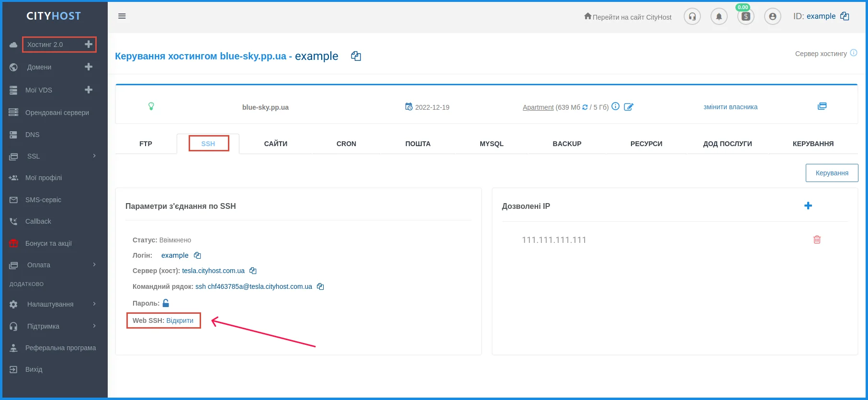Copy the server host tesla.cityhost.com.ua

point(253,271)
